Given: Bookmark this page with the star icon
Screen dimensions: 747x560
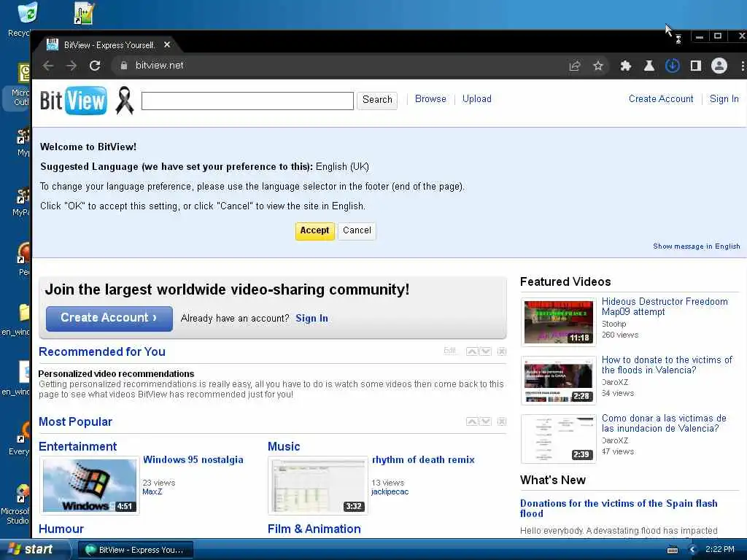Looking at the screenshot, I should pos(598,66).
